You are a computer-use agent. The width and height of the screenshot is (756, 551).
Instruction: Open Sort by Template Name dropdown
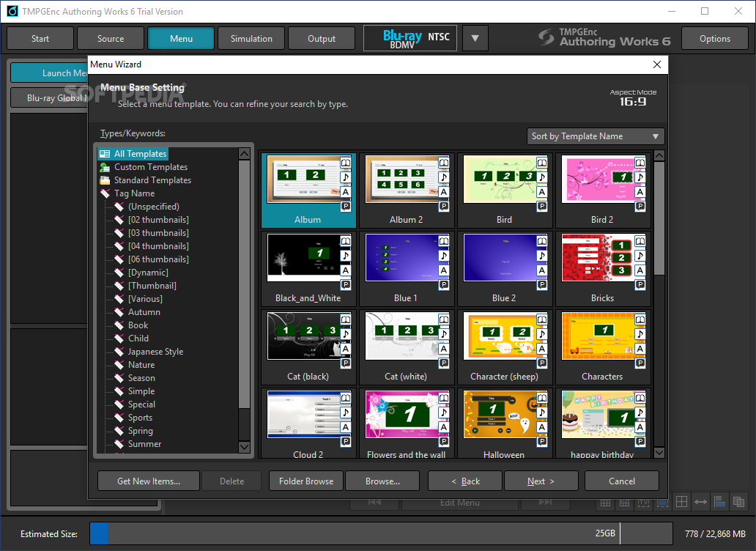click(x=596, y=136)
